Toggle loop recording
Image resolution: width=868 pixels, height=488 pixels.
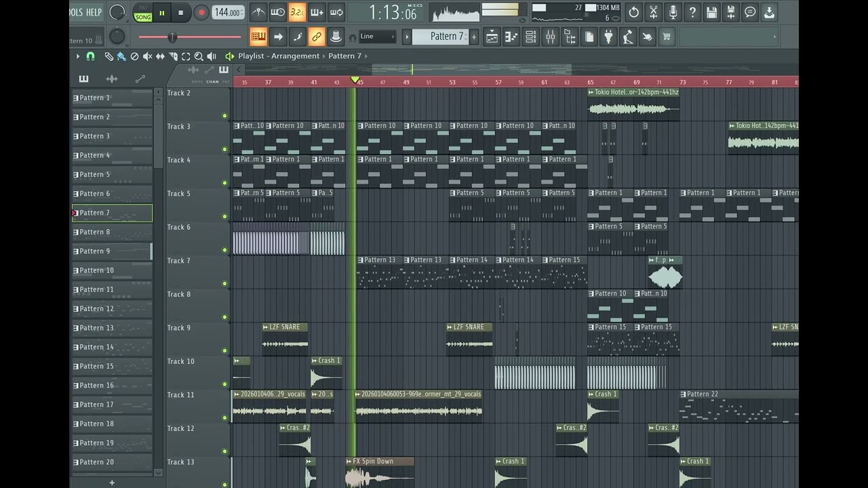click(336, 12)
